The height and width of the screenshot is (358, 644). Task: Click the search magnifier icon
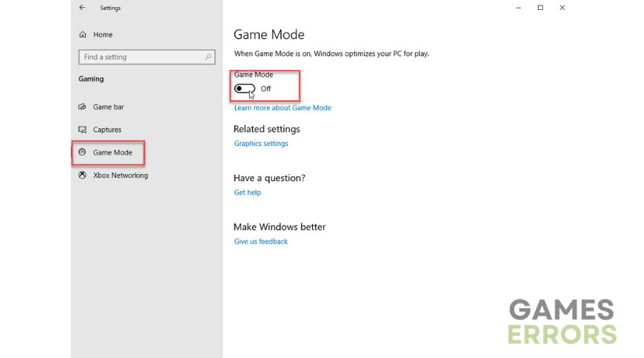[208, 57]
